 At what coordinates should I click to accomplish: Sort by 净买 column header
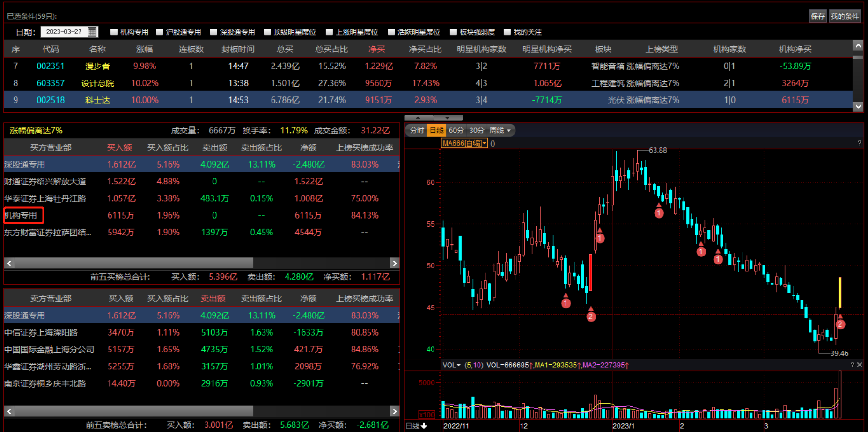(377, 49)
